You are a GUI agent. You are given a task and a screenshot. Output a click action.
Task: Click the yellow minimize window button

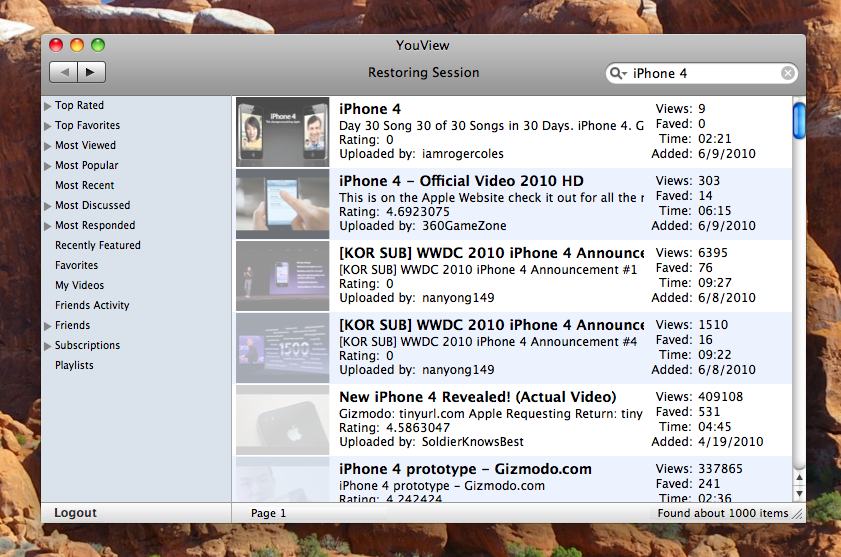click(77, 45)
